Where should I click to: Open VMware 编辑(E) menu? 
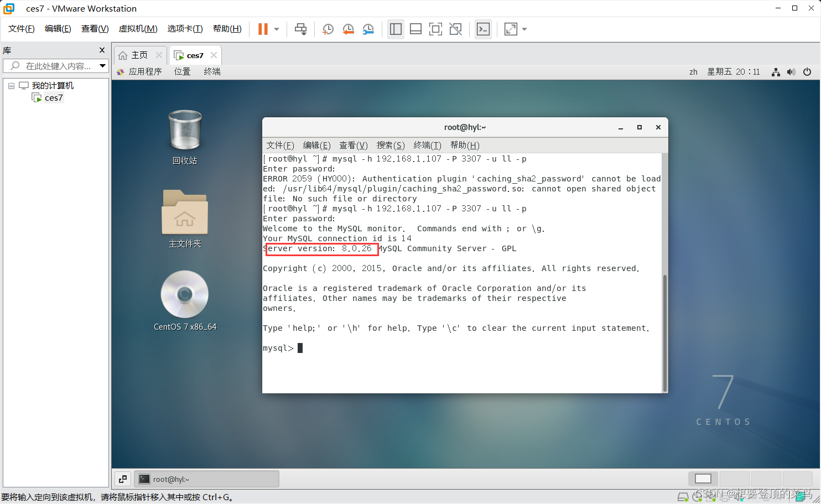[x=58, y=29]
